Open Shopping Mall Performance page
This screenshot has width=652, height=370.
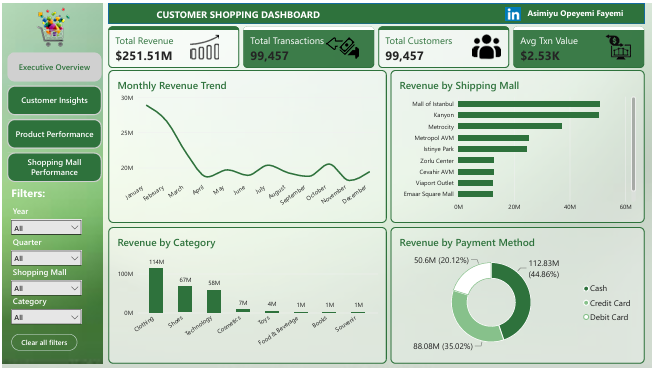[x=54, y=167]
